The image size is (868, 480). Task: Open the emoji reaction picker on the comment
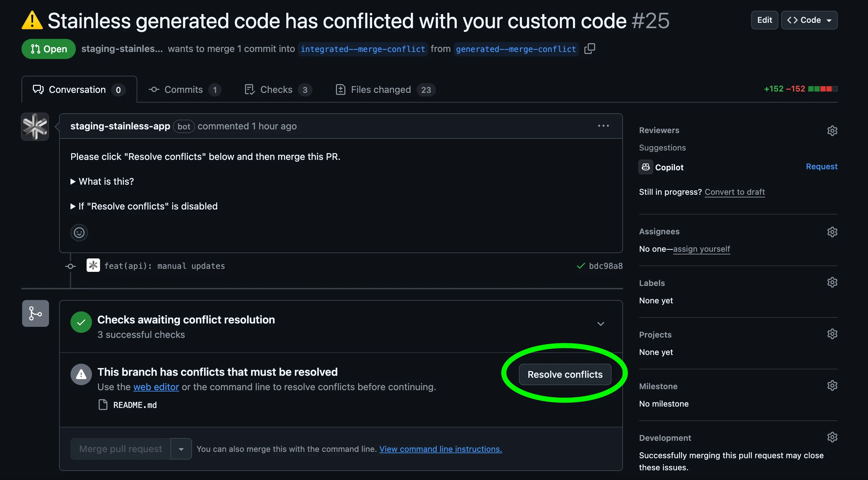click(x=79, y=232)
